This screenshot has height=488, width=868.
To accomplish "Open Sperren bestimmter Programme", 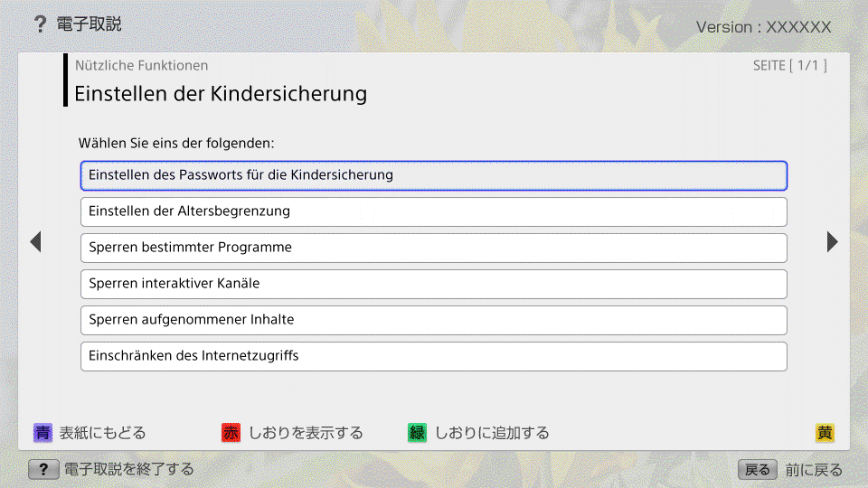I will 434,248.
